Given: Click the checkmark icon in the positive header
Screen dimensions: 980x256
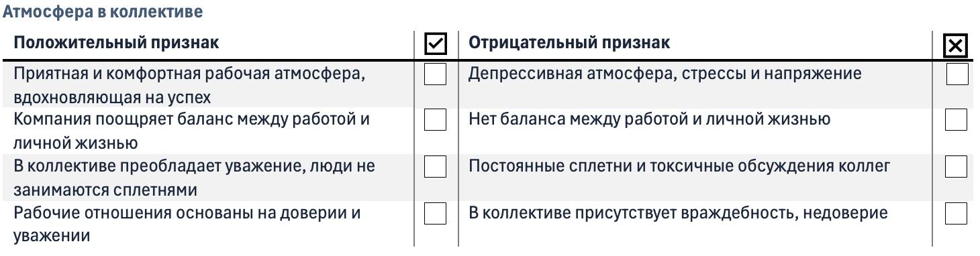Looking at the screenshot, I should 436,45.
